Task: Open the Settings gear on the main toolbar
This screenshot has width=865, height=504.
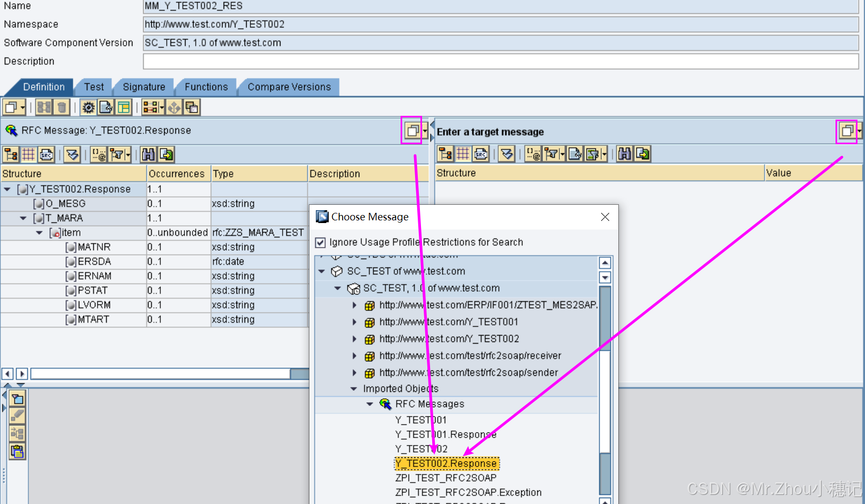Action: click(x=88, y=107)
